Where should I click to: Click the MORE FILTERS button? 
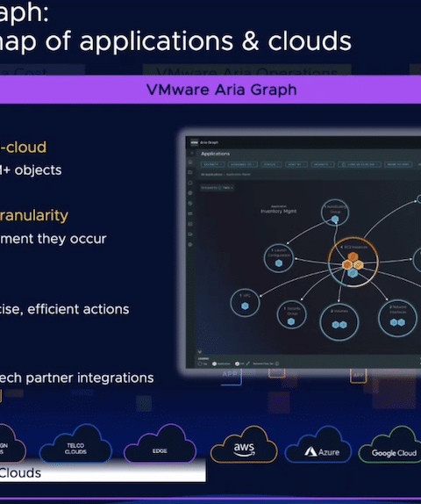pos(398,164)
